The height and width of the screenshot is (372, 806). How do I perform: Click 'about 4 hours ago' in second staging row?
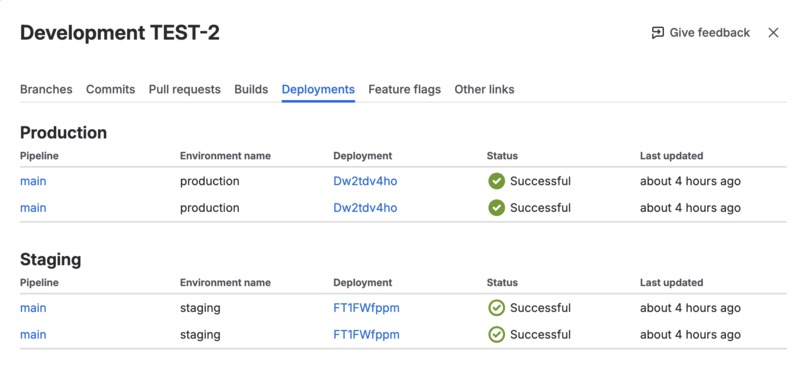click(690, 335)
